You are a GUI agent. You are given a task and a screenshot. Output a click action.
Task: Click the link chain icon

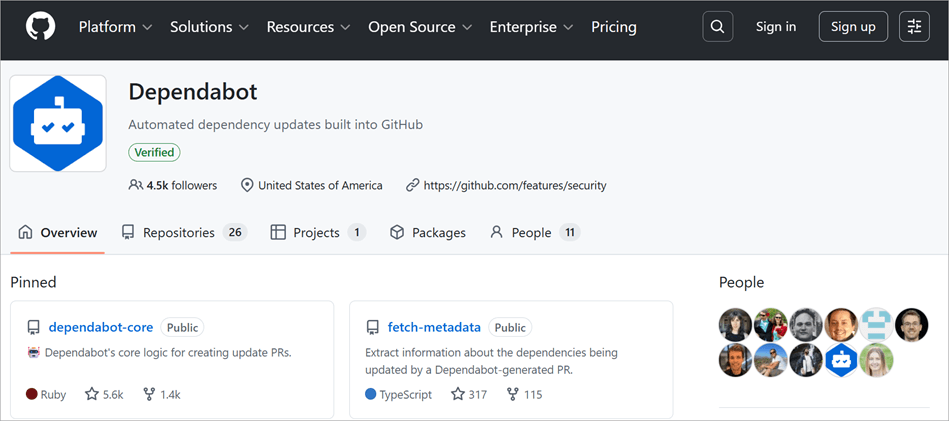click(x=413, y=185)
